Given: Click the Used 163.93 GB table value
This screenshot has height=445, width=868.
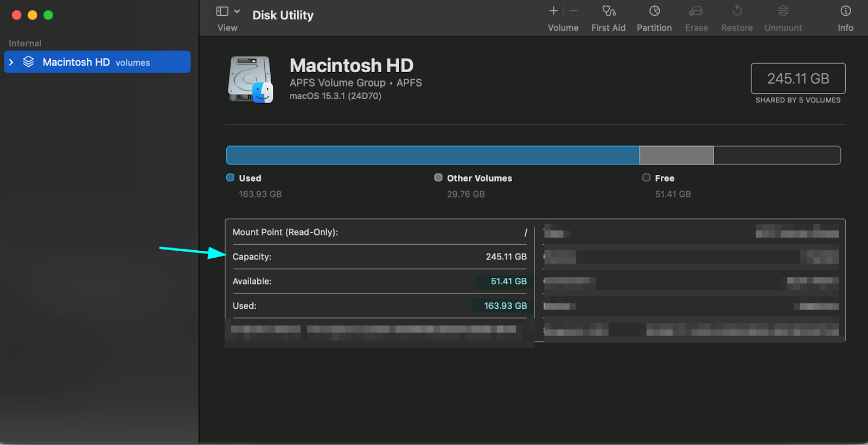Looking at the screenshot, I should click(x=506, y=306).
